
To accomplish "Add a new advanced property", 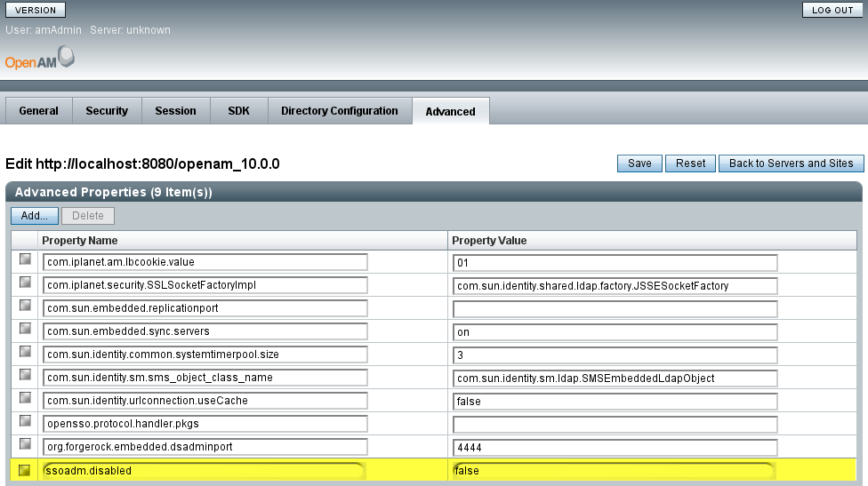I will (35, 216).
